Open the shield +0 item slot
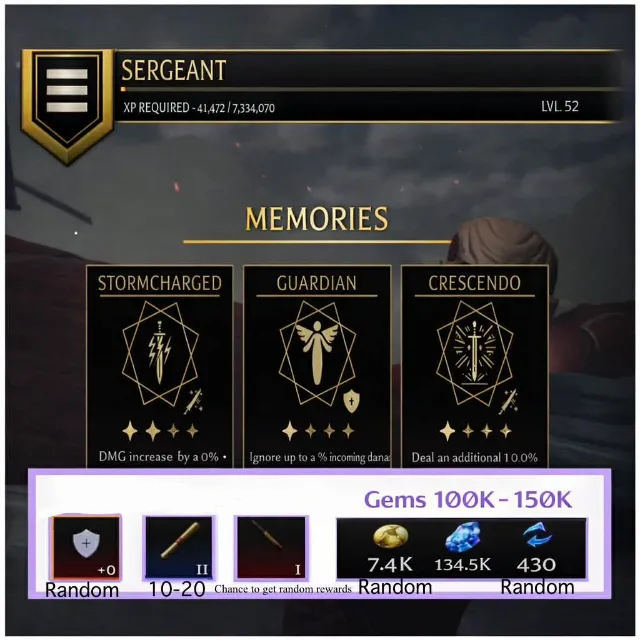 tap(86, 548)
